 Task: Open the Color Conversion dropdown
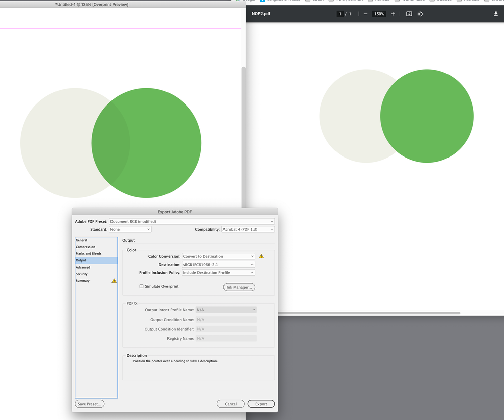click(x=218, y=256)
